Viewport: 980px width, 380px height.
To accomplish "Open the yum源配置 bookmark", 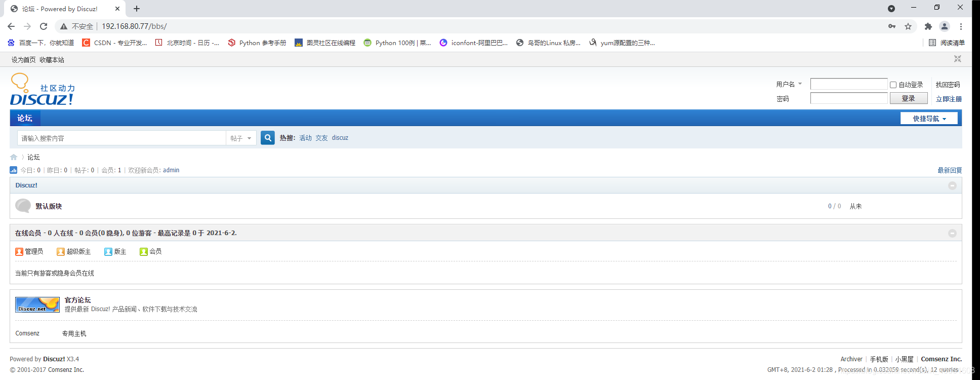I will point(622,43).
